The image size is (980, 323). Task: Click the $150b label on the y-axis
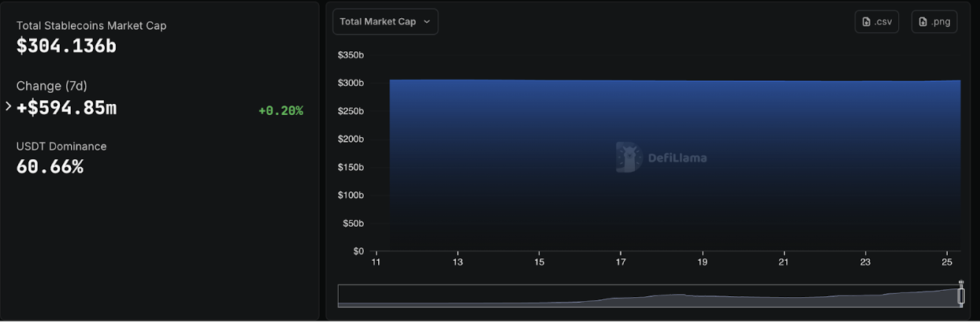[351, 167]
